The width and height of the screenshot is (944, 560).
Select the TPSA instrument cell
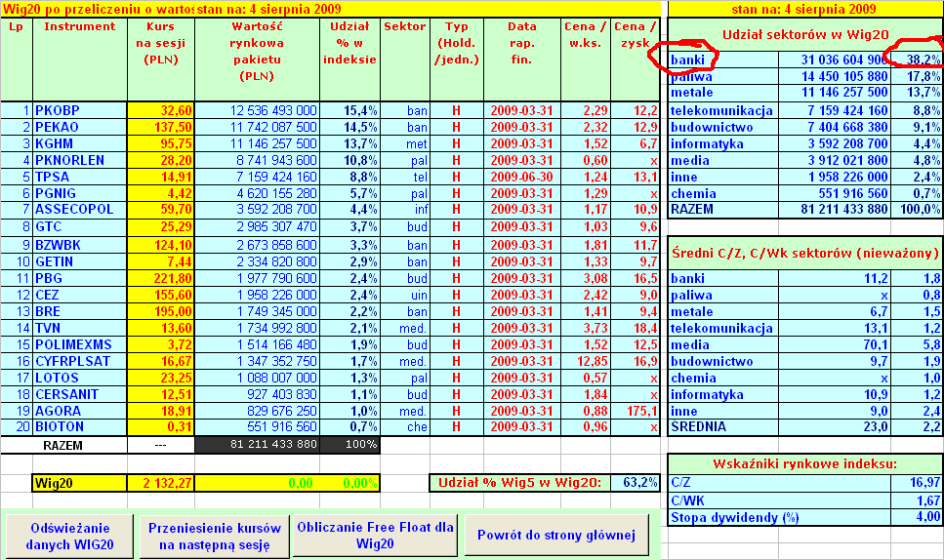tap(79, 177)
